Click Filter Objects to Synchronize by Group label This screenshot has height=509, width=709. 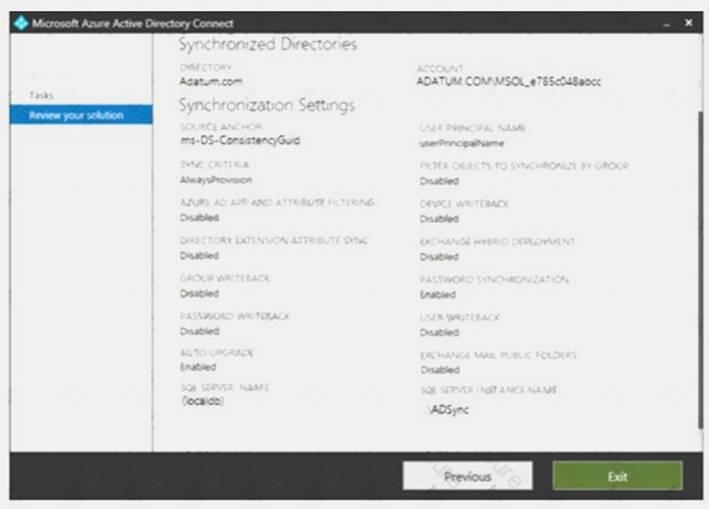(x=524, y=166)
